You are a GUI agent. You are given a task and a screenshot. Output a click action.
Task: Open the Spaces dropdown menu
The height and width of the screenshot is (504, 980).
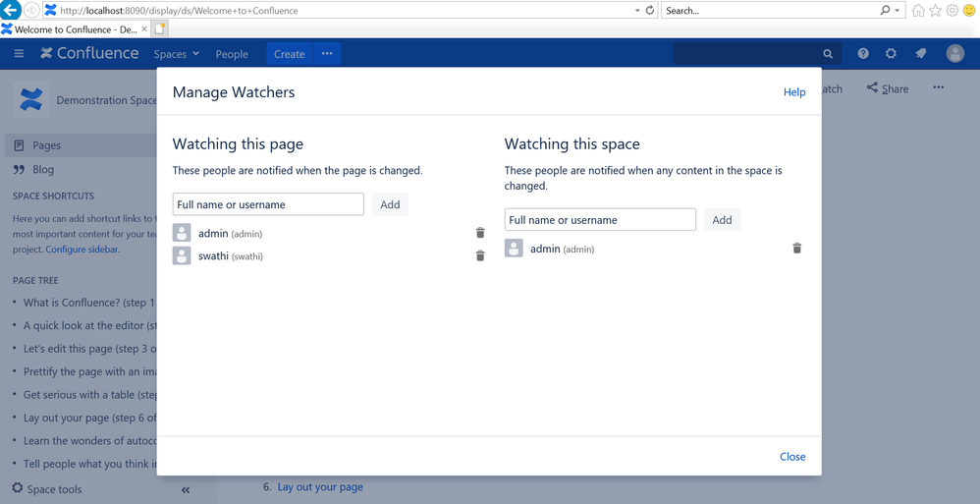click(x=176, y=54)
